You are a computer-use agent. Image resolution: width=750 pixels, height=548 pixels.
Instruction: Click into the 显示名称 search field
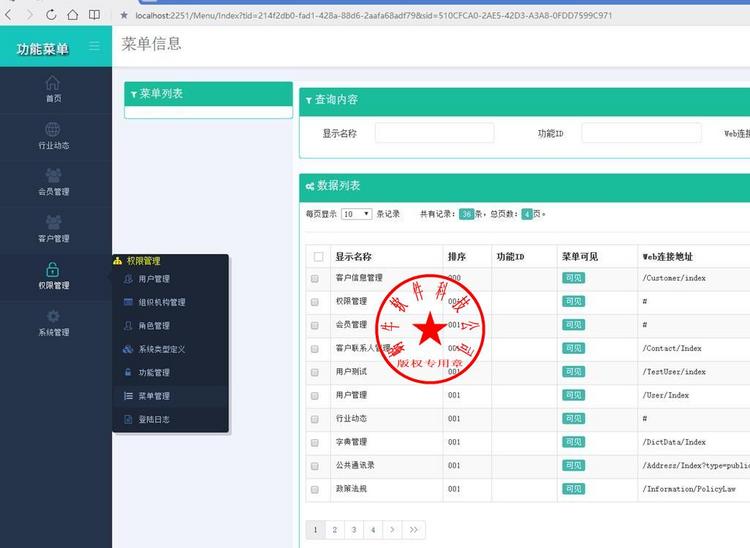tap(434, 133)
